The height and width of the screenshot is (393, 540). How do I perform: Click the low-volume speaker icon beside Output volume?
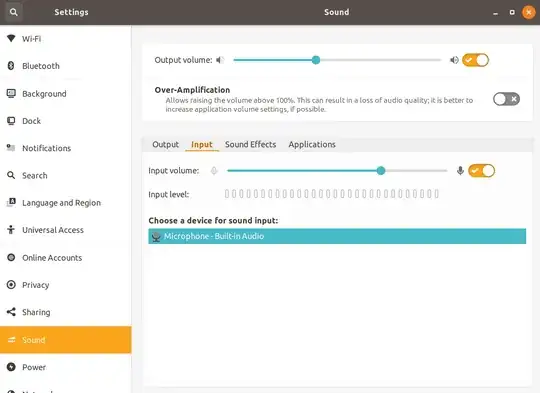pos(220,60)
